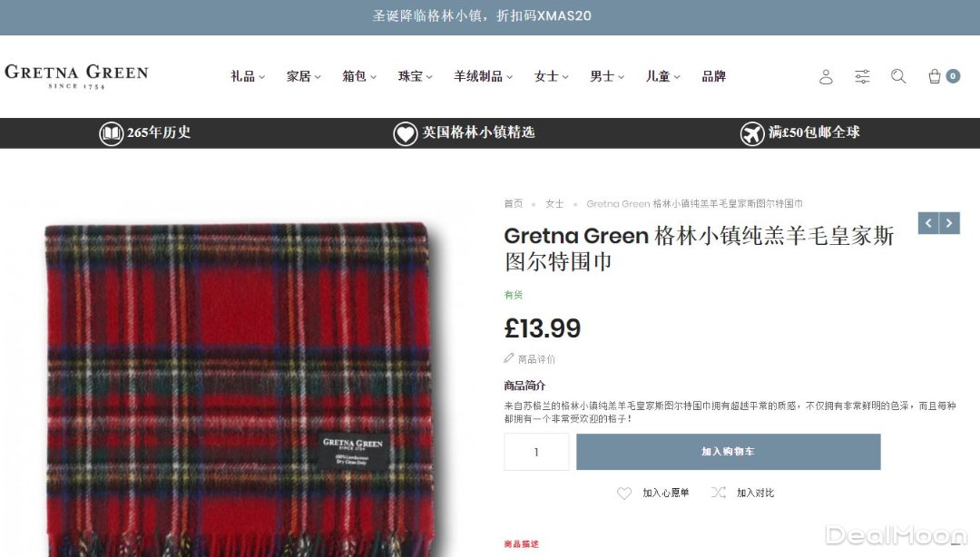
Task: Expand the 羊绒制品 dropdown menu
Action: coord(483,76)
